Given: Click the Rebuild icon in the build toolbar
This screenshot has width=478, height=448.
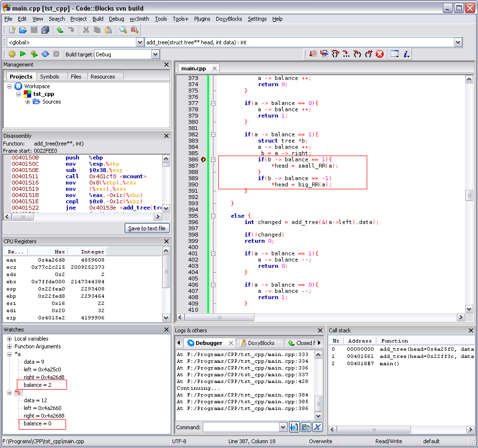Looking at the screenshot, I should pos(45,54).
